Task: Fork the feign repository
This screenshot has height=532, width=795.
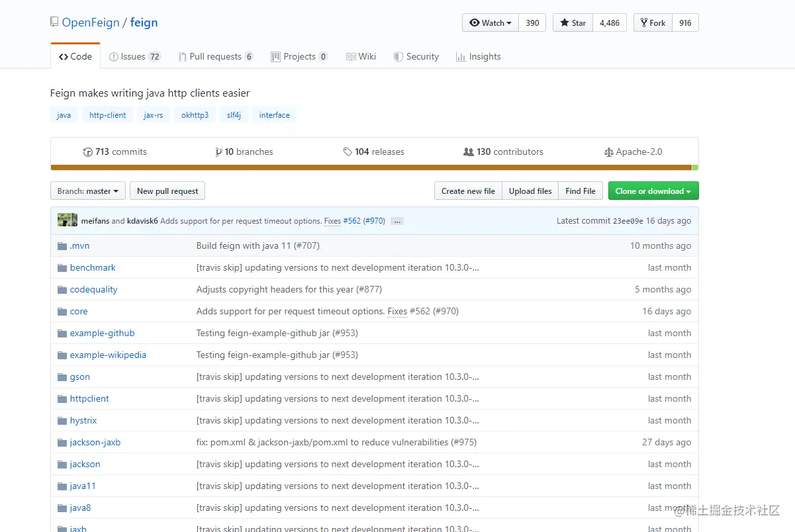Action: coord(653,22)
